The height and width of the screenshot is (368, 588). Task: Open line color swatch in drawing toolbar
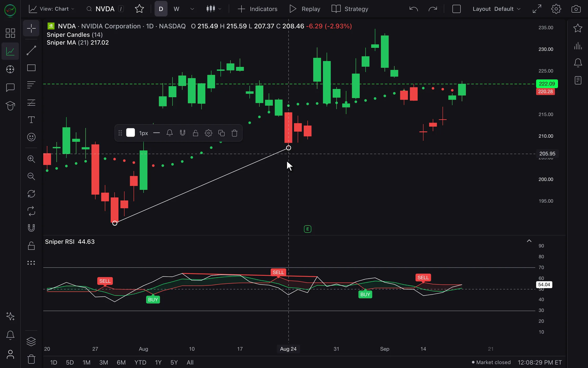click(130, 133)
